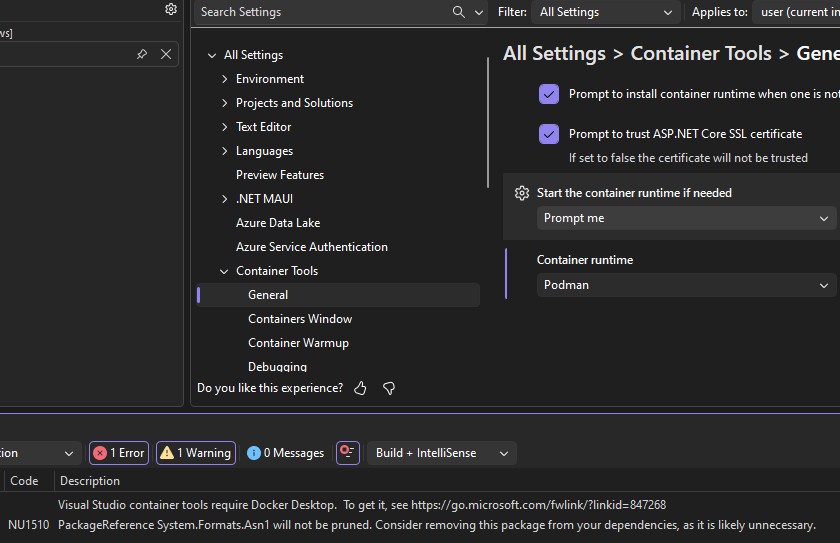Click thumbs up feedback icon
The width and height of the screenshot is (840, 543).
(361, 388)
